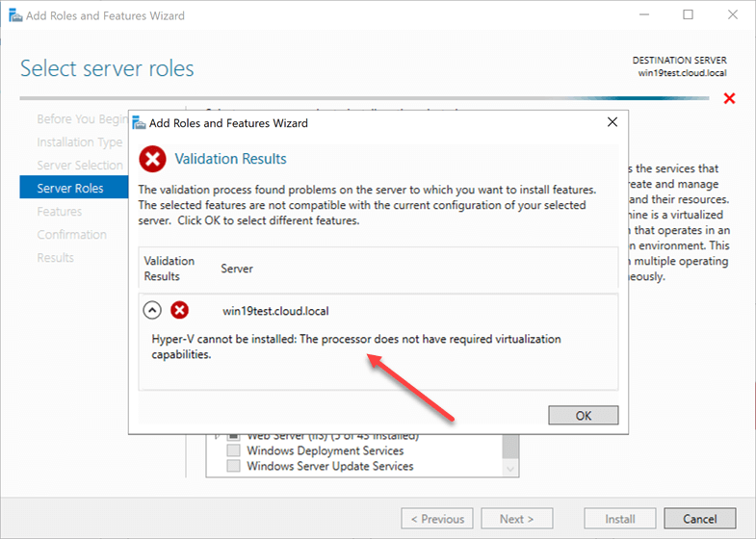Click the wizard icon in dialog title bar

tap(139, 123)
